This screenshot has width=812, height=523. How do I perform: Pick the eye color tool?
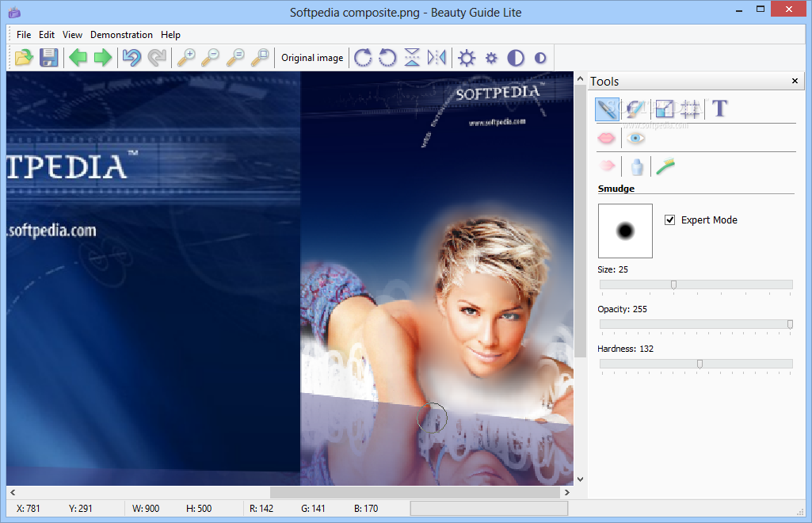point(635,138)
